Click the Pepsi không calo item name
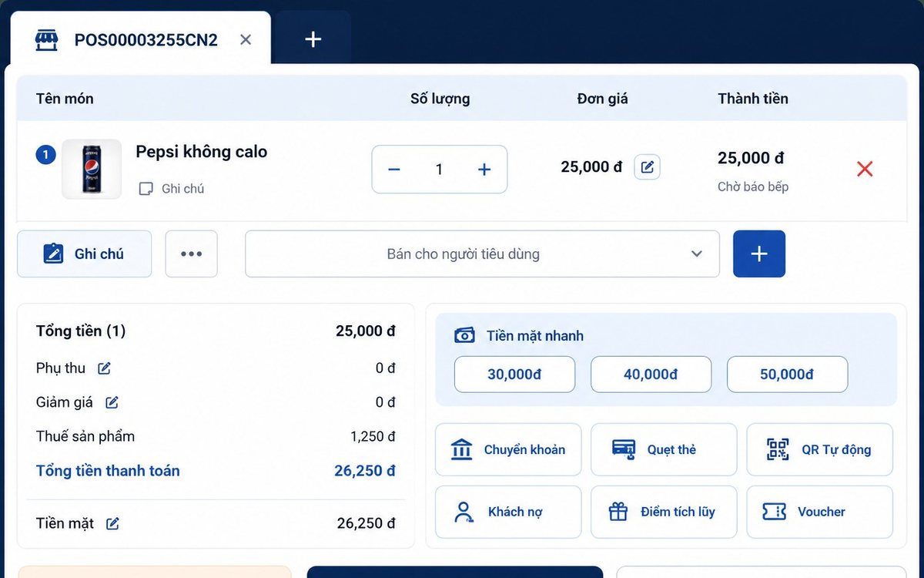Viewport: 924px width, 578px height. point(202,152)
